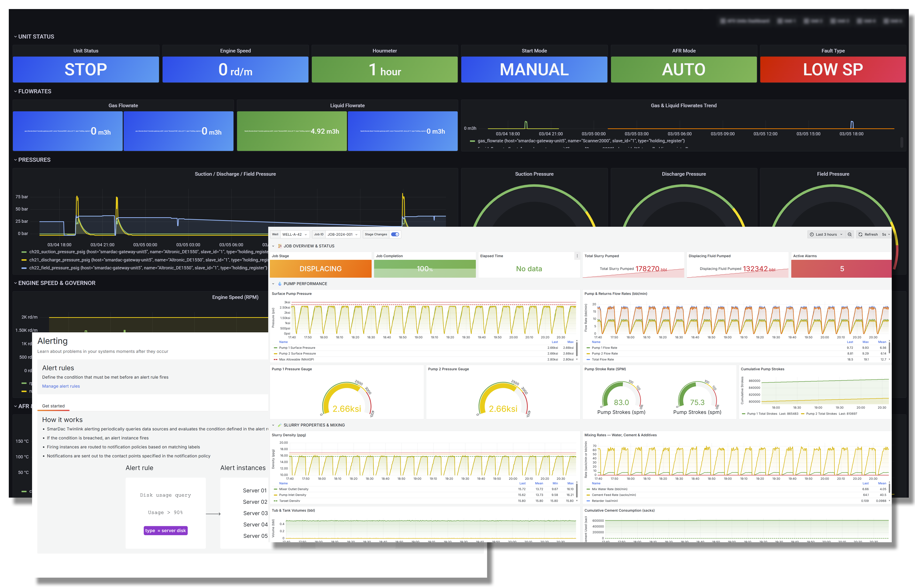Open the Well WELL-A-42 dropdown
Image resolution: width=915 pixels, height=588 pixels.
295,234
